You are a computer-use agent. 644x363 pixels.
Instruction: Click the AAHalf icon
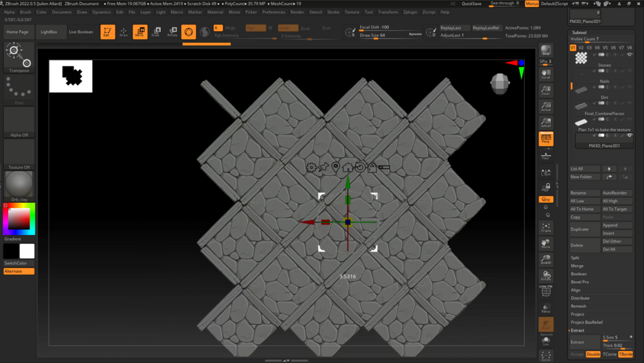click(x=546, y=122)
